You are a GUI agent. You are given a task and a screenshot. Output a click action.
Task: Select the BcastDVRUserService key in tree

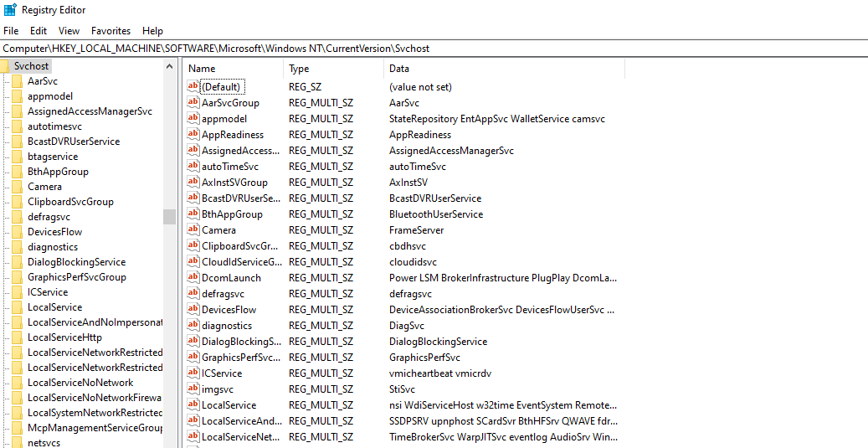pyautogui.click(x=74, y=142)
